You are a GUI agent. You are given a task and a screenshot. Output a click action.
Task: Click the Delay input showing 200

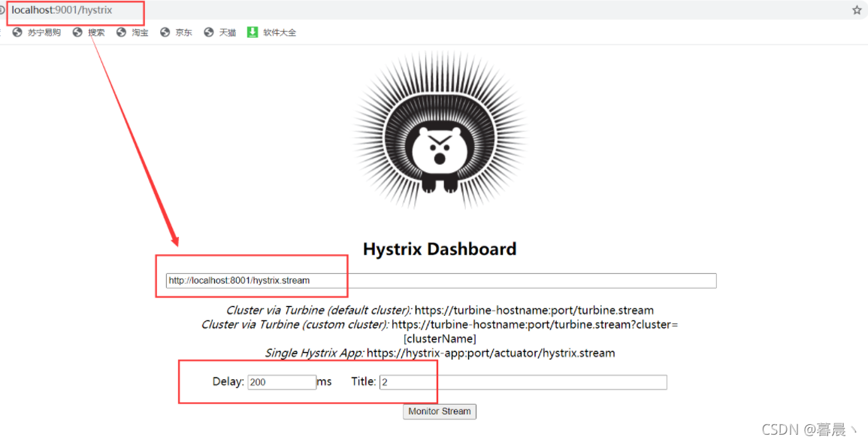click(282, 382)
